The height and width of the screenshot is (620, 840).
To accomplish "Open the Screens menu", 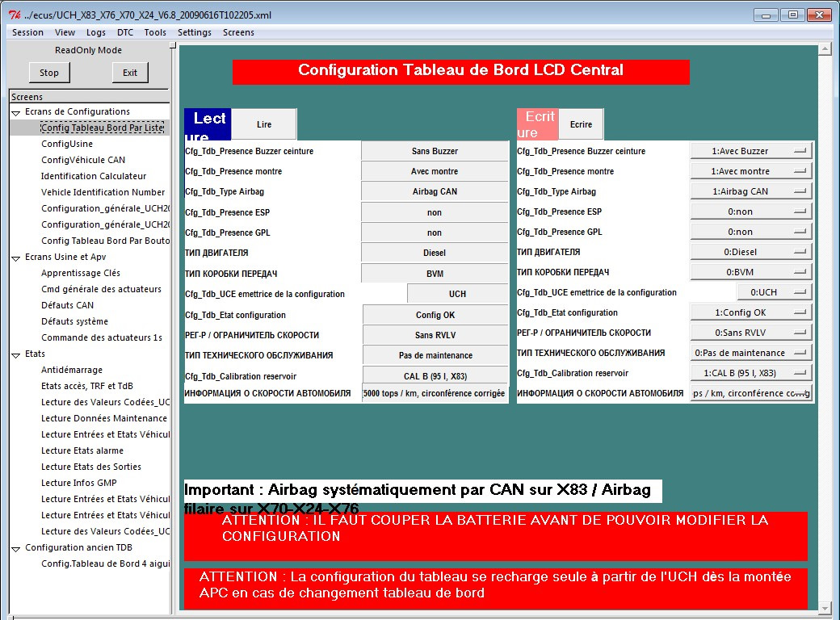I will (238, 32).
